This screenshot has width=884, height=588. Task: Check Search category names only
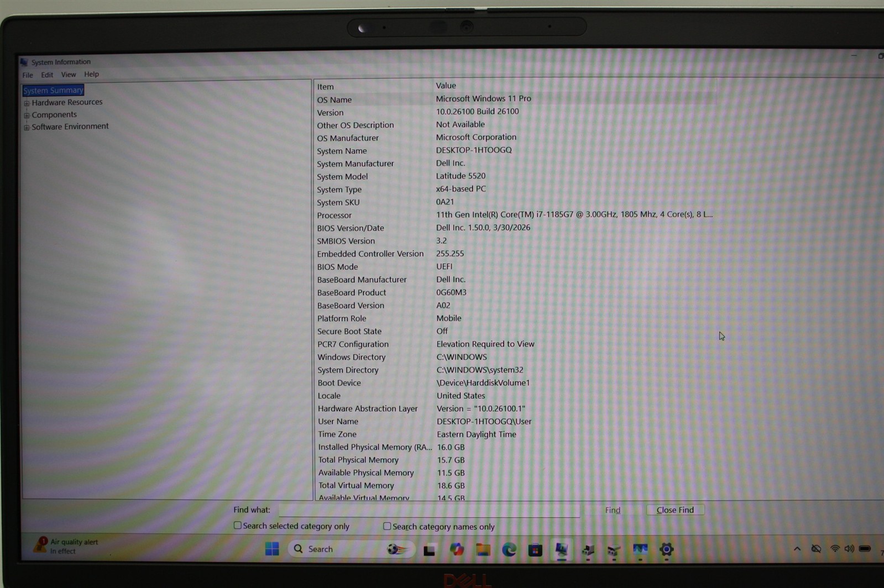pos(387,526)
